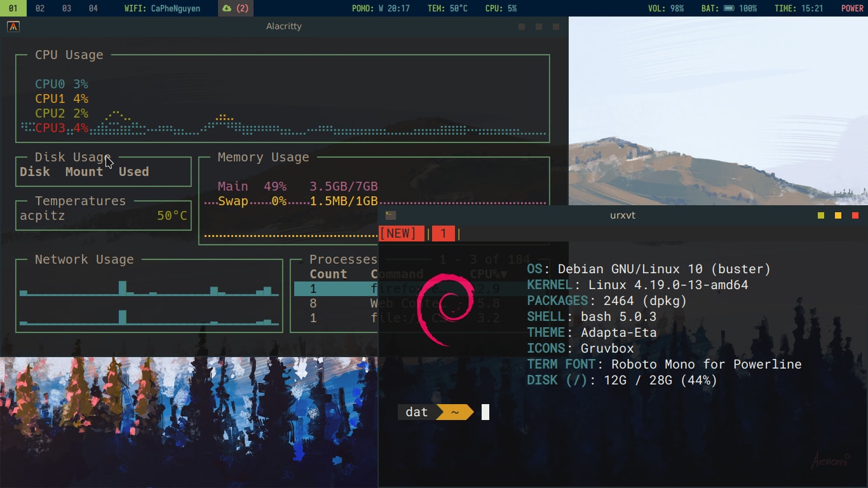868x488 pixels.
Task: Click the WIFI: CaPheNguyen network indicator
Action: [x=162, y=8]
